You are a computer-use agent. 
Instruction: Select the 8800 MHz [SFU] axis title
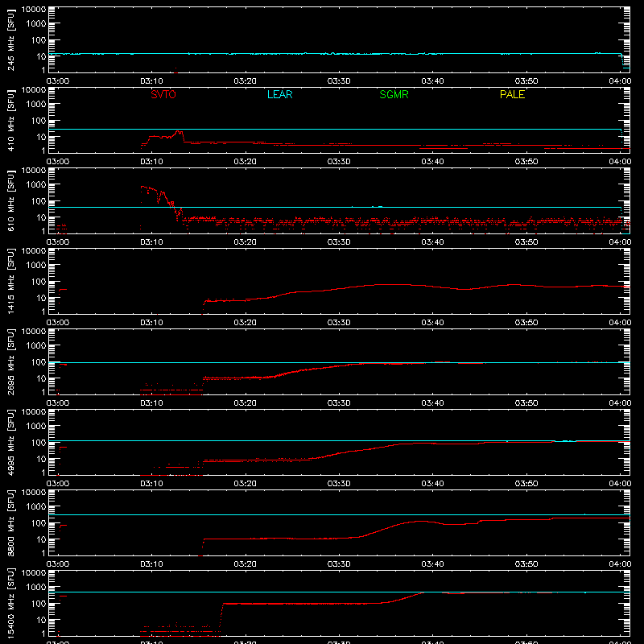click(x=10, y=522)
